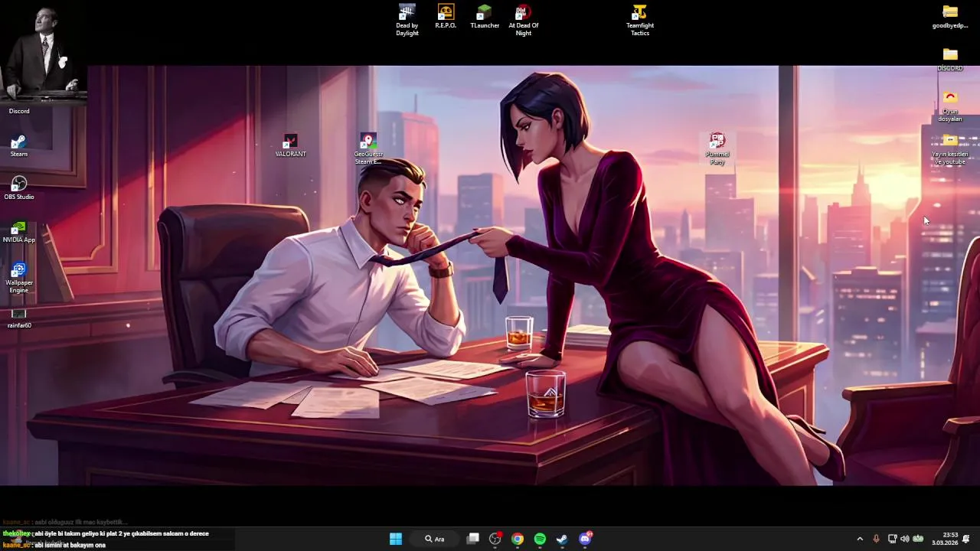Image resolution: width=980 pixels, height=551 pixels.
Task: Open the volume control speaker icon
Action: pyautogui.click(x=905, y=539)
